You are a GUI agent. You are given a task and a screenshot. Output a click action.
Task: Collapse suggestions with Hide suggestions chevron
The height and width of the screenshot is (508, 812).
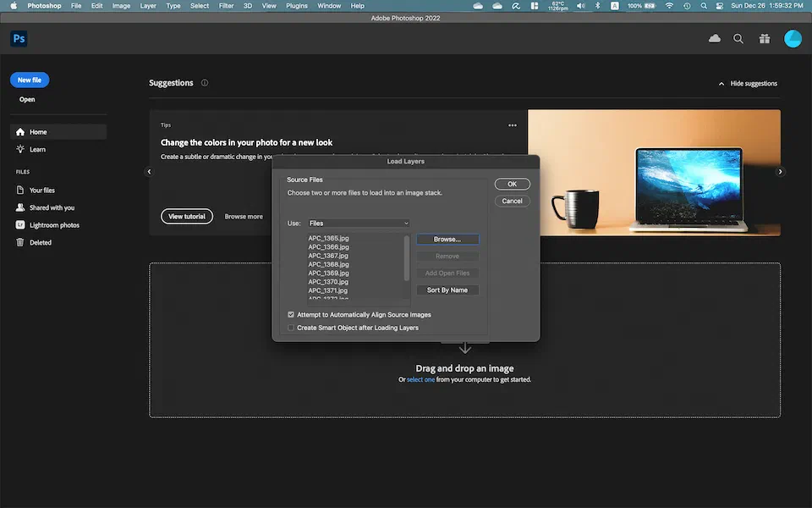[721, 84]
